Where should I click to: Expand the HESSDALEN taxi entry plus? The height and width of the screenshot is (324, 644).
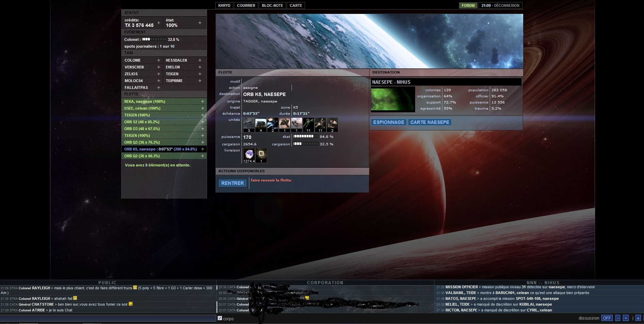point(200,60)
